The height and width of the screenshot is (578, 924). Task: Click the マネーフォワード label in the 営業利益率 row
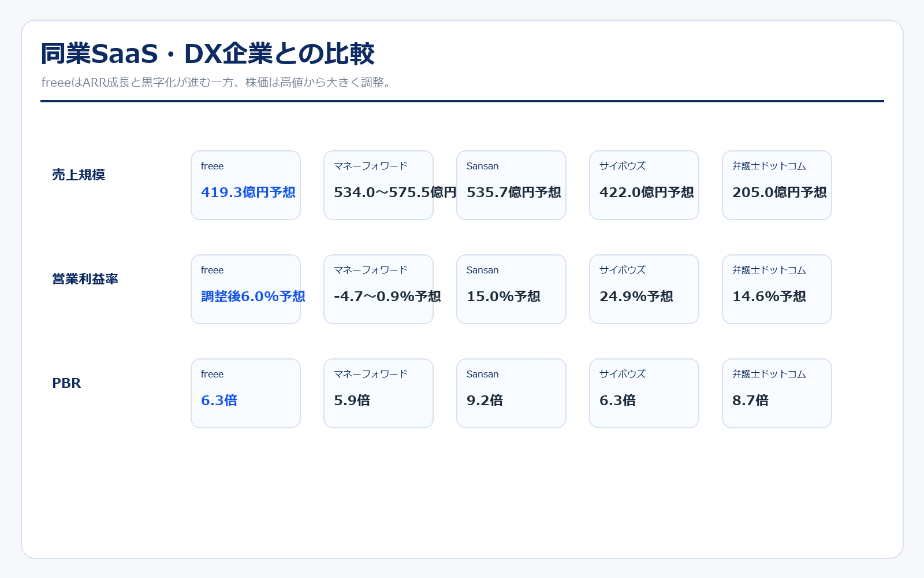tap(371, 270)
